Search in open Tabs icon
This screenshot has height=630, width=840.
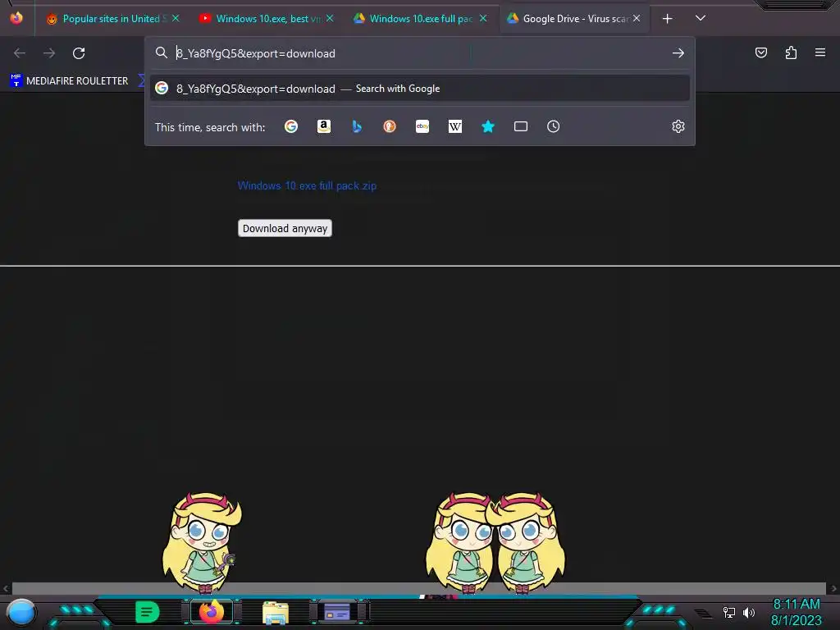point(521,126)
